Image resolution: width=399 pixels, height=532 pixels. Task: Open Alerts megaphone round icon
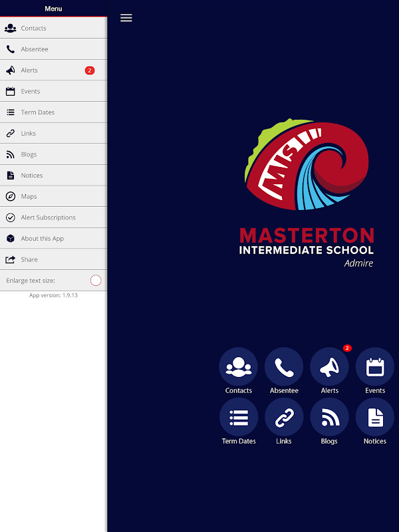point(329,366)
